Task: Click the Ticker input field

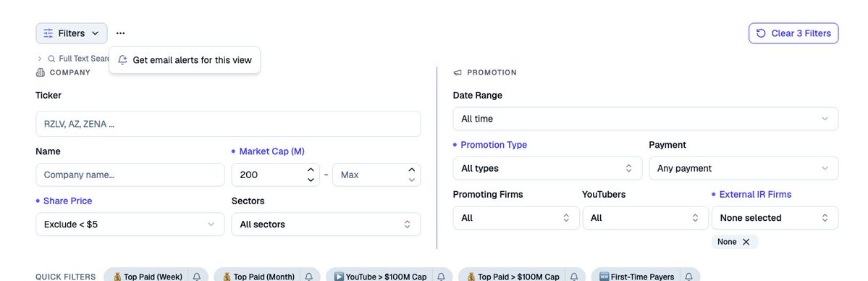Action: point(228,124)
